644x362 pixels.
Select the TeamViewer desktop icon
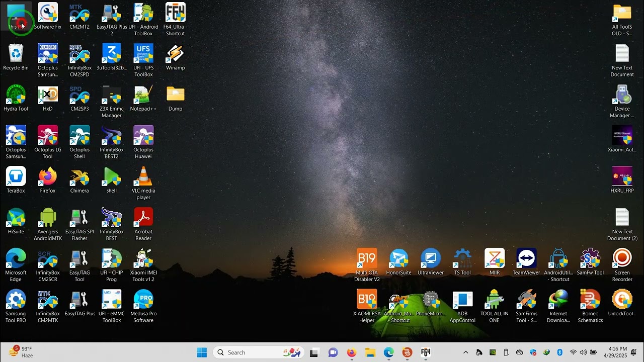[526, 262]
